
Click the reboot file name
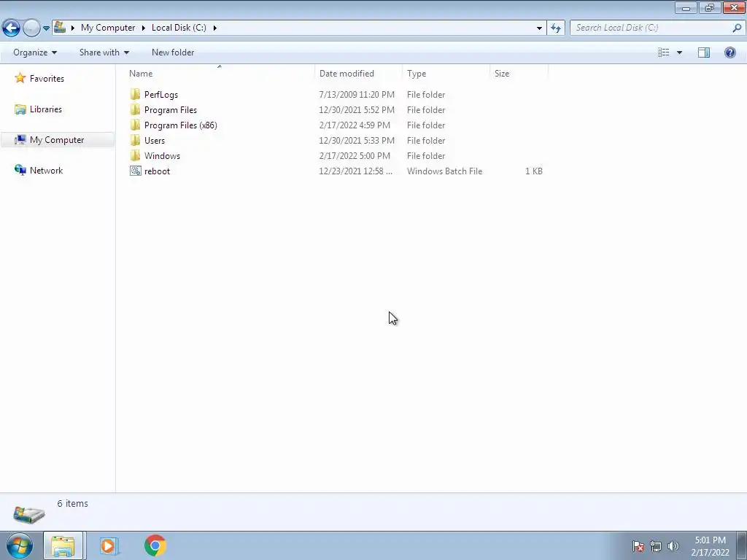(x=158, y=171)
